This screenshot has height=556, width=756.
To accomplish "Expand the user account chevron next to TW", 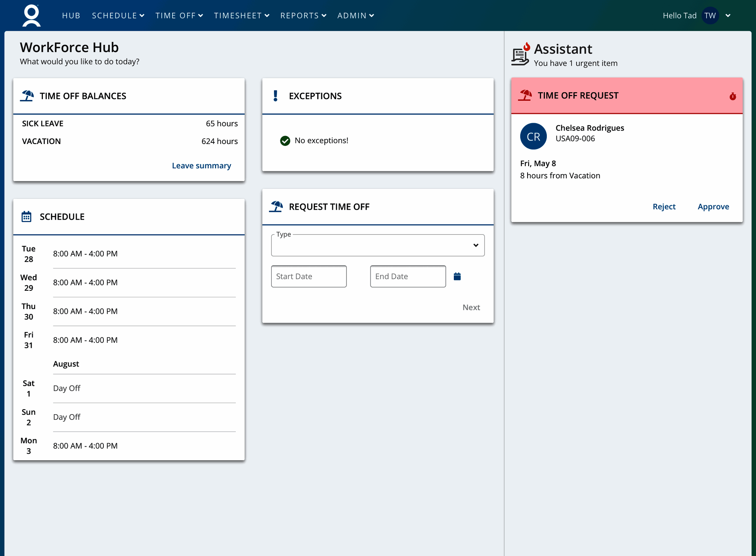I will click(x=728, y=16).
